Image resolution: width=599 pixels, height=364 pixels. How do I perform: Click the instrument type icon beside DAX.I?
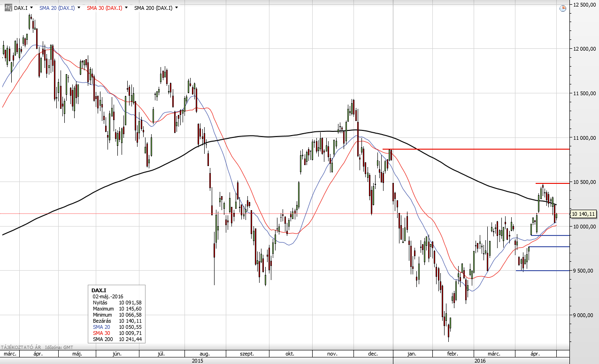coord(8,8)
